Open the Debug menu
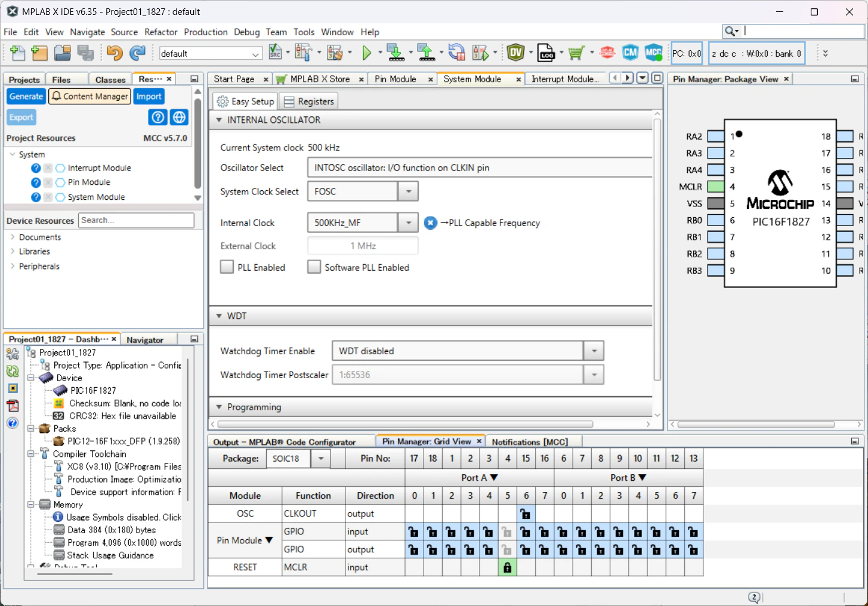The width and height of the screenshot is (868, 606). coord(246,32)
